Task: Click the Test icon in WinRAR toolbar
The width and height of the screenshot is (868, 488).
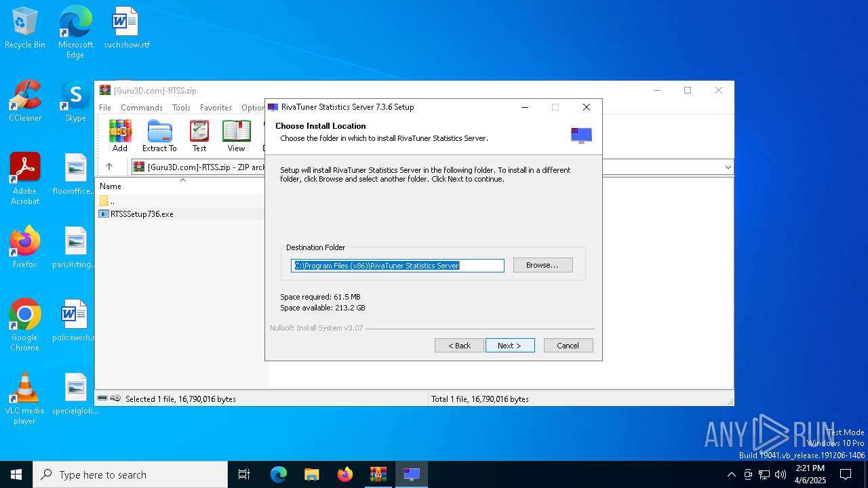Action: (x=199, y=136)
